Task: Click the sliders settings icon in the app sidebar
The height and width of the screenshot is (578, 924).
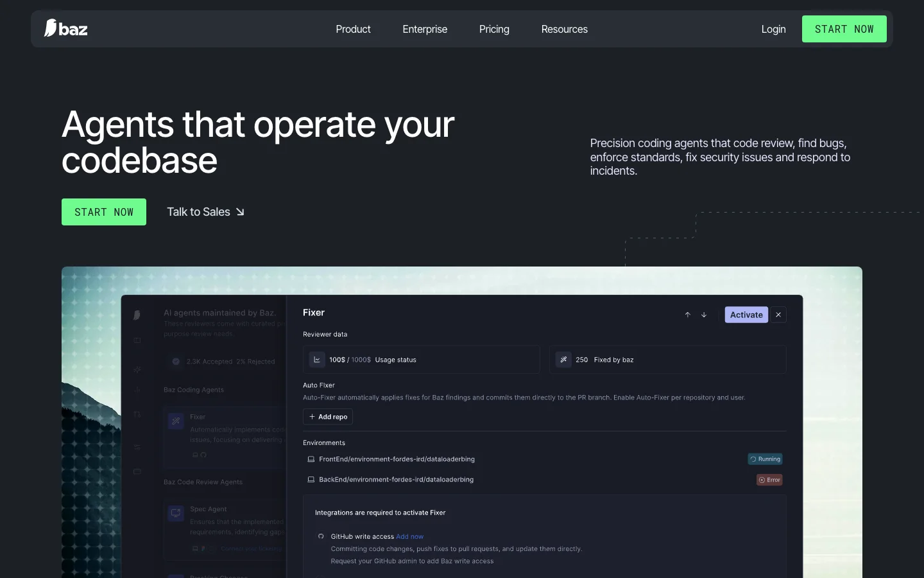Action: (x=137, y=447)
